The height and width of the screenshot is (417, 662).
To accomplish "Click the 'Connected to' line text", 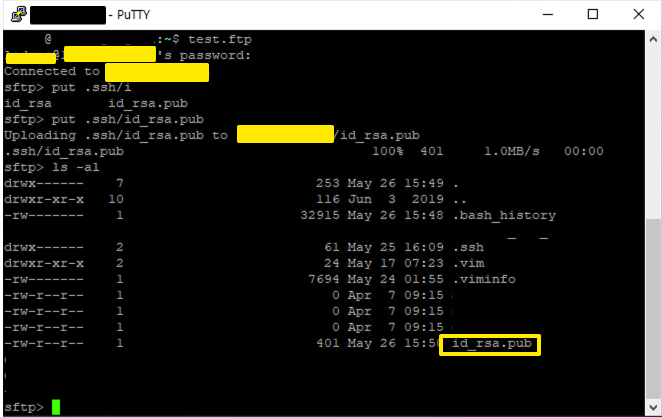I will (x=52, y=72).
